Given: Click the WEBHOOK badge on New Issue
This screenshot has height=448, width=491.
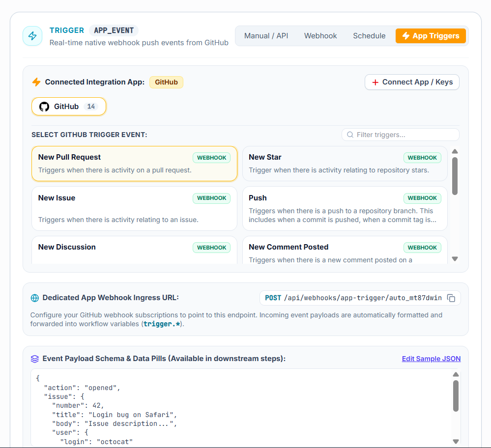Looking at the screenshot, I should (212, 198).
